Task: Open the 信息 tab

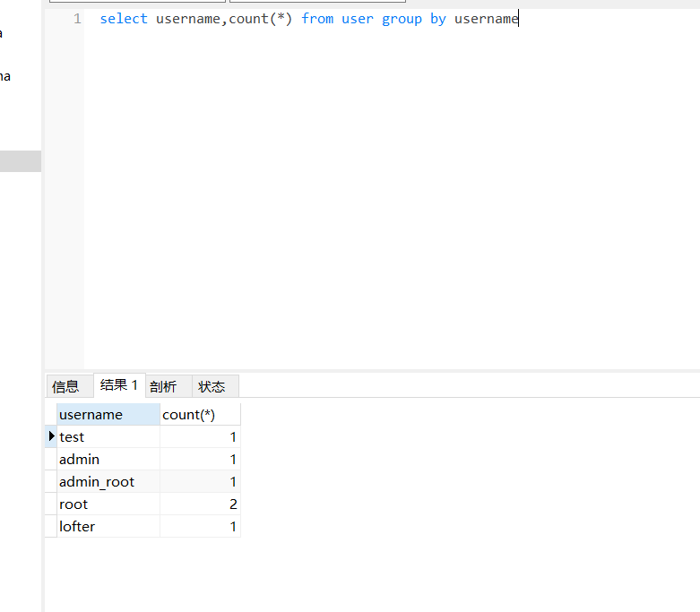Action: 70,386
